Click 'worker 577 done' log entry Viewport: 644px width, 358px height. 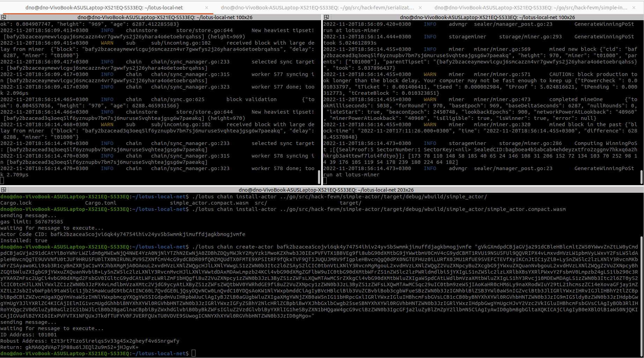pos(277,87)
